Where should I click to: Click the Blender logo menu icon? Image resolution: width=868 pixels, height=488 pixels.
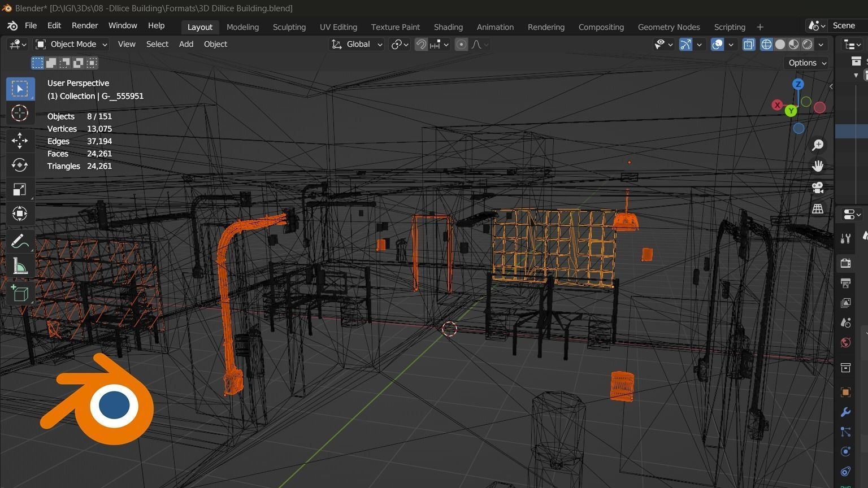click(x=12, y=26)
